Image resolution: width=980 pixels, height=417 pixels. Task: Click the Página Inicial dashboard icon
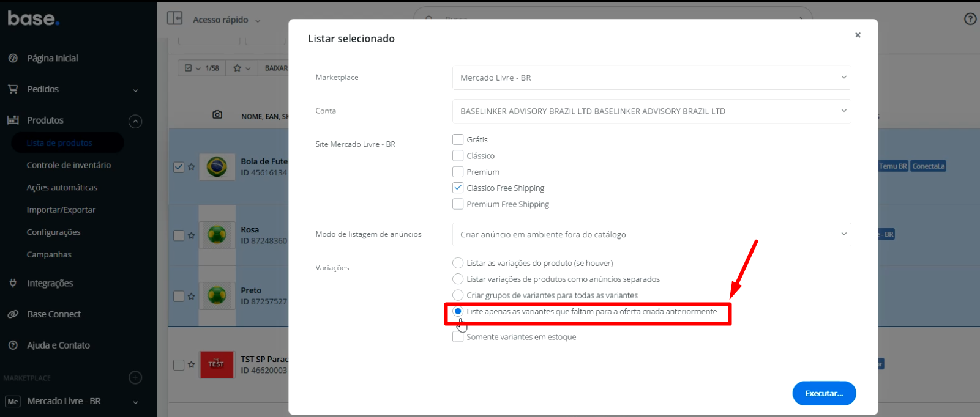pos(13,58)
